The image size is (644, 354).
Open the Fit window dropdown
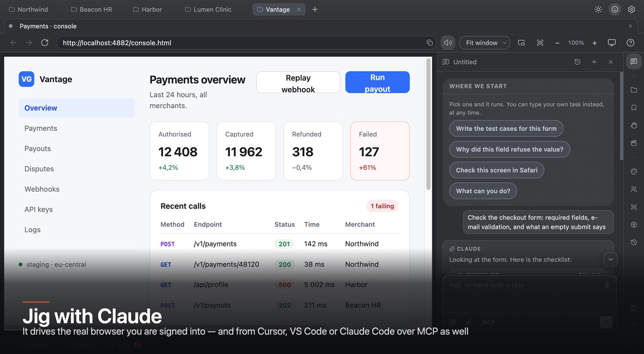point(485,43)
